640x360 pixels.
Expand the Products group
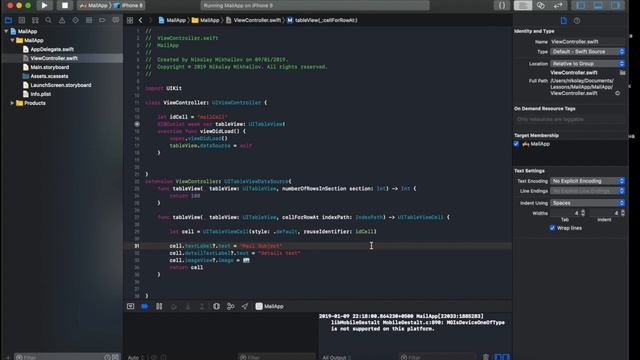point(13,103)
